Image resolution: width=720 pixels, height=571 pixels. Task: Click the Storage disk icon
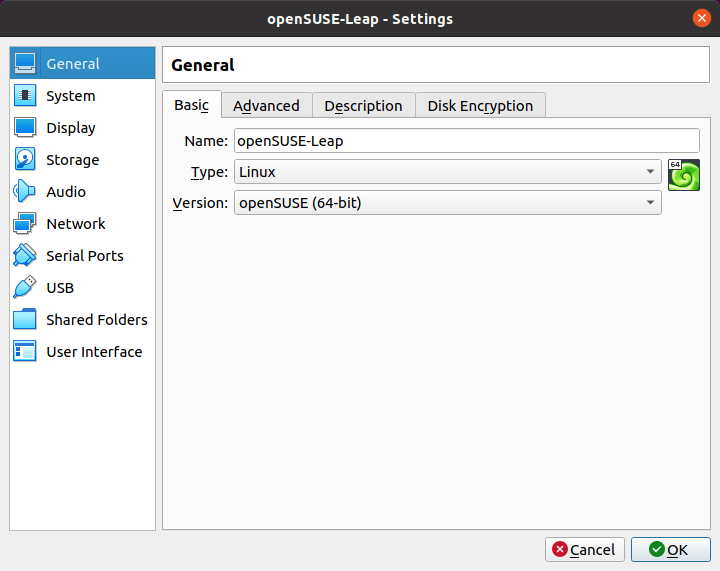point(25,159)
